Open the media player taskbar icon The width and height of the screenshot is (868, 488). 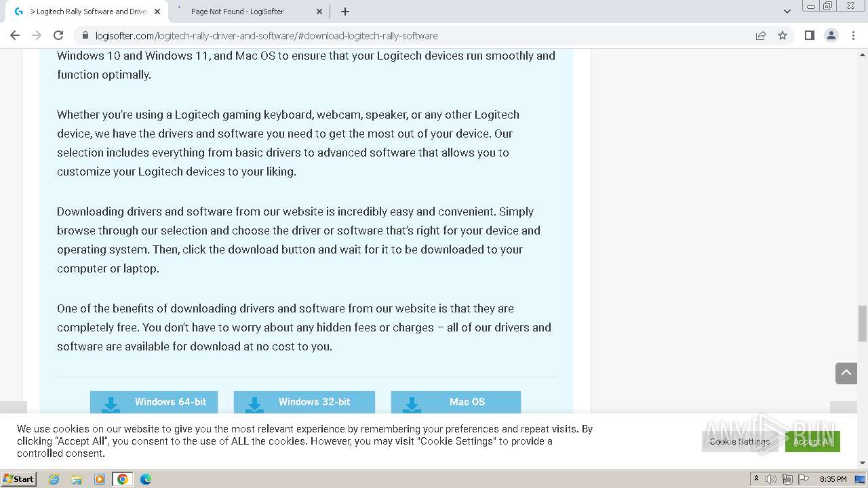coord(100,479)
